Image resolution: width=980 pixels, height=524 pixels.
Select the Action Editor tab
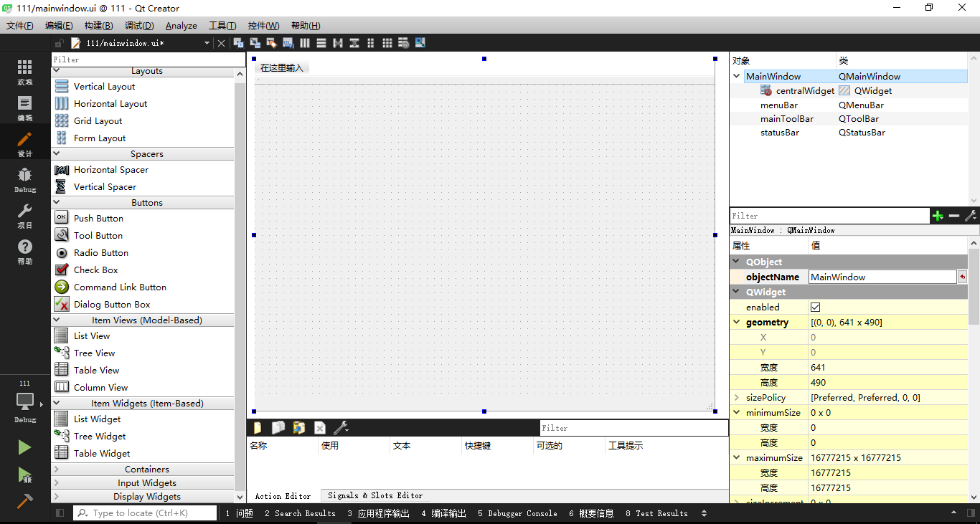click(x=283, y=496)
